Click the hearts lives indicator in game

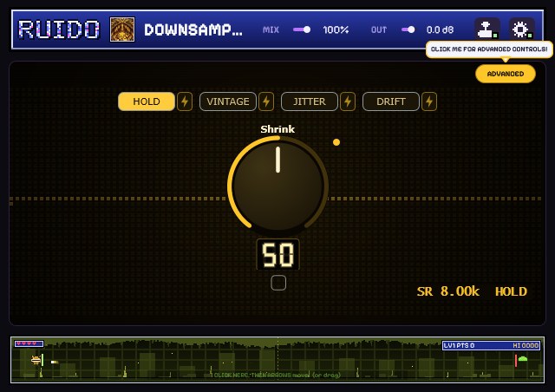coord(29,343)
